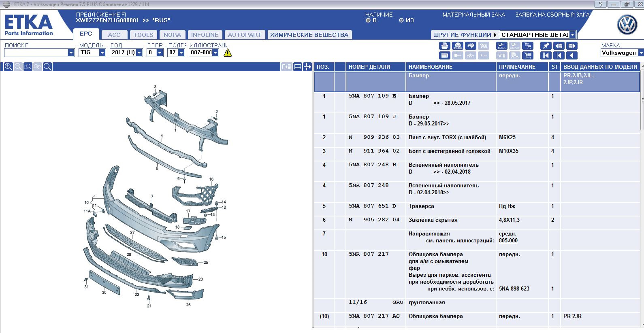This screenshot has width=644, height=333.
Task: Expand the ПОИСК FI search dropdown
Action: click(x=71, y=53)
